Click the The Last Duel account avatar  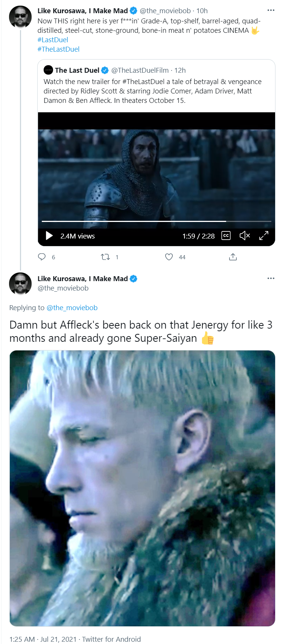(48, 70)
